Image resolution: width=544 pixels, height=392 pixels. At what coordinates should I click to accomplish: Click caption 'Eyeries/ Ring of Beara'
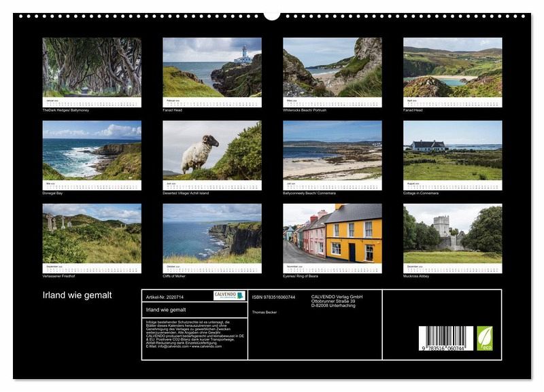300,277
